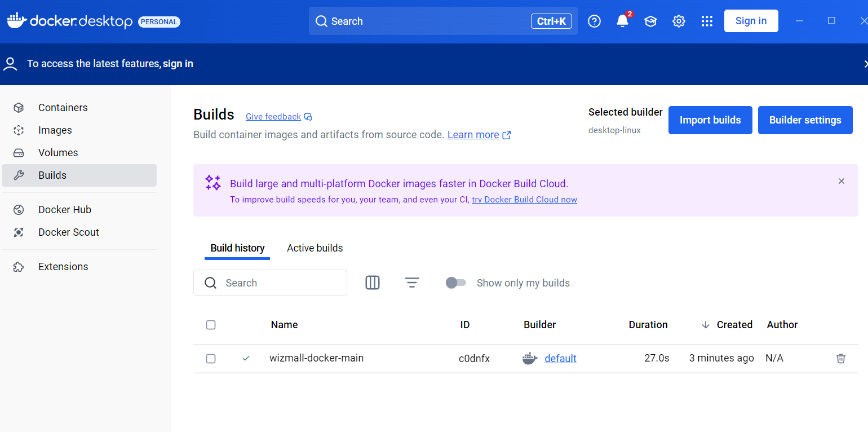Screen dimensions: 868x432
Task: Click the N/A author cell
Action: pyautogui.click(x=774, y=358)
